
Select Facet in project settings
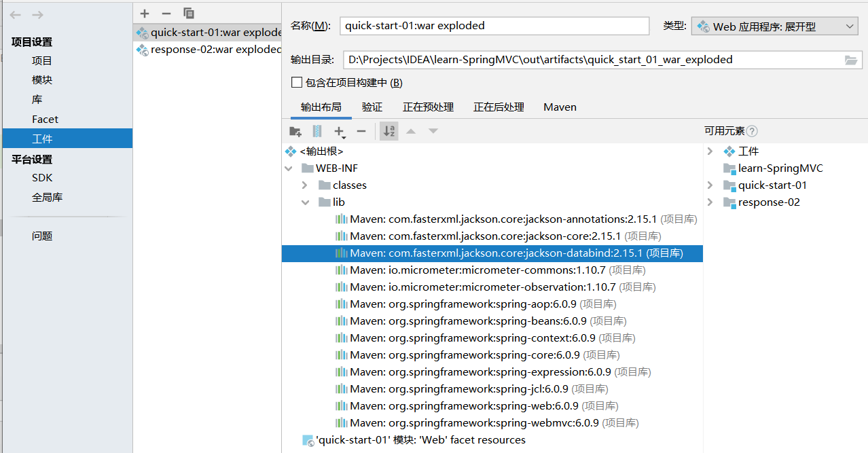coord(45,120)
